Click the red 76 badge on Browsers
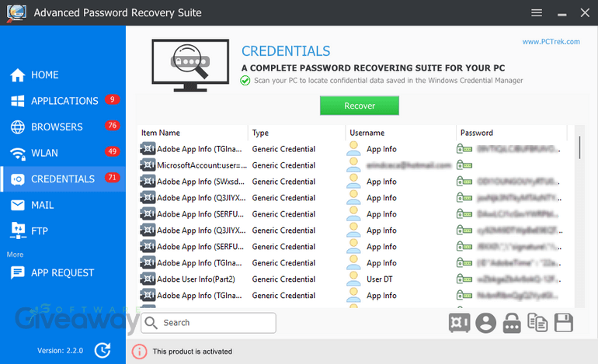The image size is (598, 364). (x=112, y=126)
